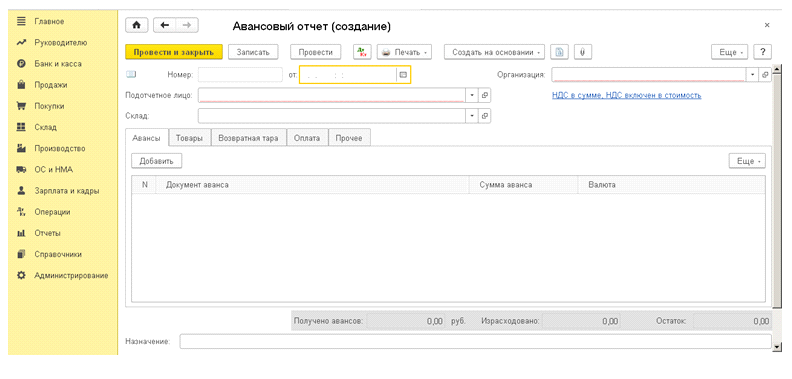Go back with the left arrow button
Image resolution: width=792 pixels, height=379 pixels.
tap(164, 26)
